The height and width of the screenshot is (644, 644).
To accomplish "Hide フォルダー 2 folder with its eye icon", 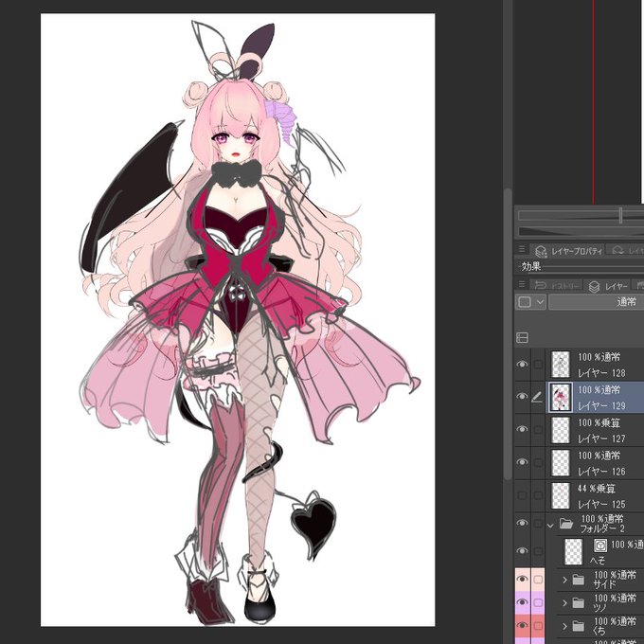I will pyautogui.click(x=522, y=523).
